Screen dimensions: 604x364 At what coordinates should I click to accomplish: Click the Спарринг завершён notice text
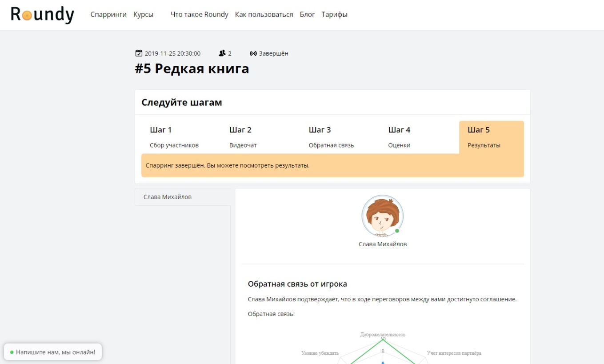point(228,165)
